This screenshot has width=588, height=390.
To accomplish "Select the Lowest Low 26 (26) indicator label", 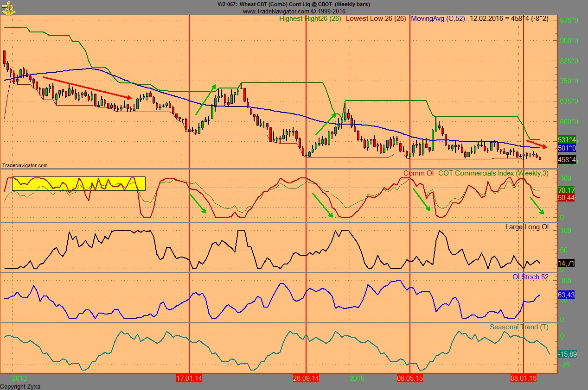I will [x=376, y=19].
